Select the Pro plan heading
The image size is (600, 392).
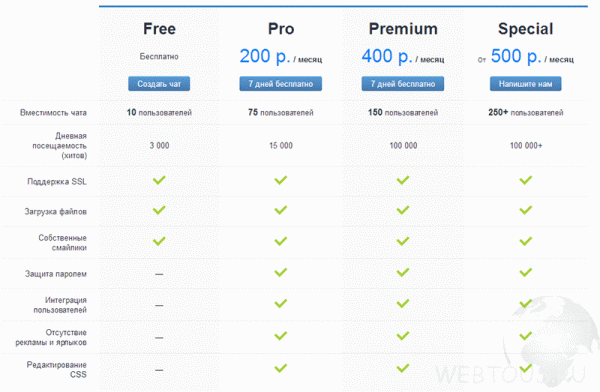click(281, 29)
